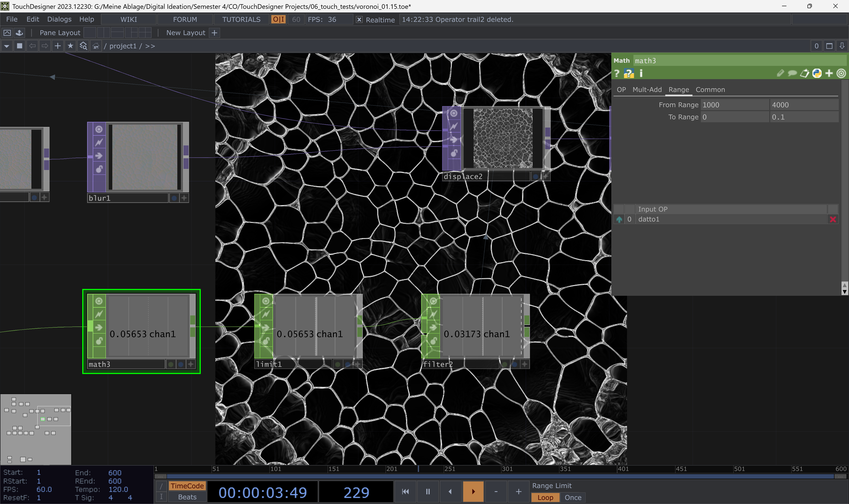
Task: Switch to Common parameter tab
Action: point(710,90)
